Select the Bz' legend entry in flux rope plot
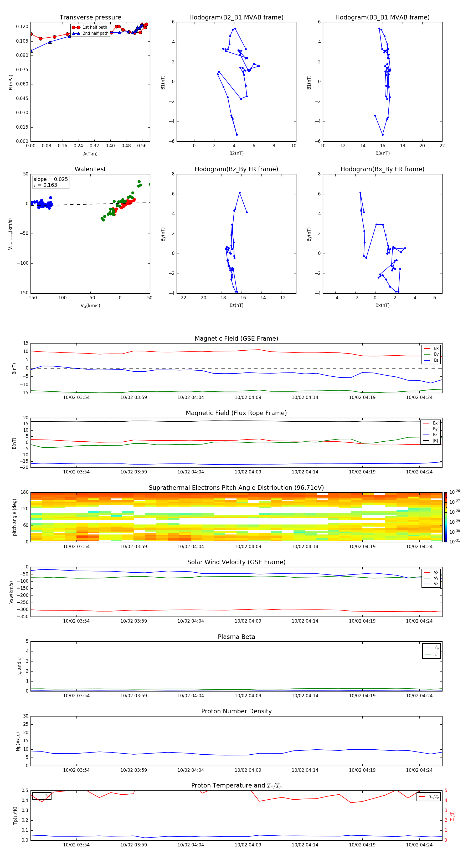Viewport: 473px width, 868px height. coord(431,435)
